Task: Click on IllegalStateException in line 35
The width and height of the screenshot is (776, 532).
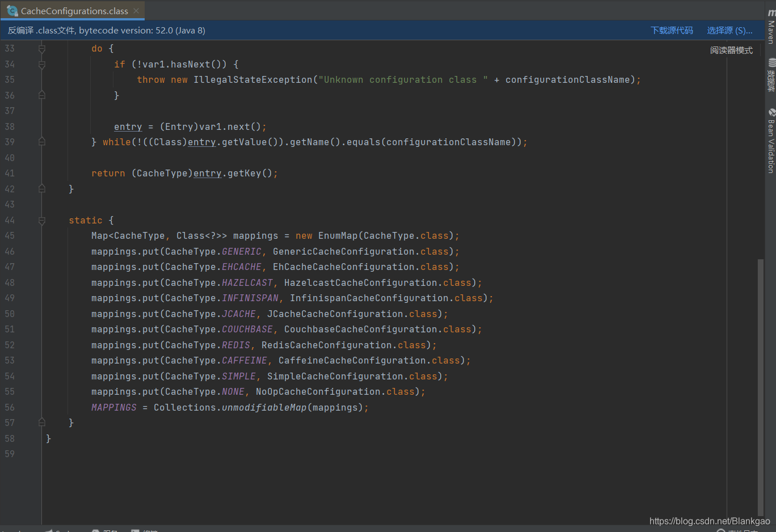Action: click(253, 80)
